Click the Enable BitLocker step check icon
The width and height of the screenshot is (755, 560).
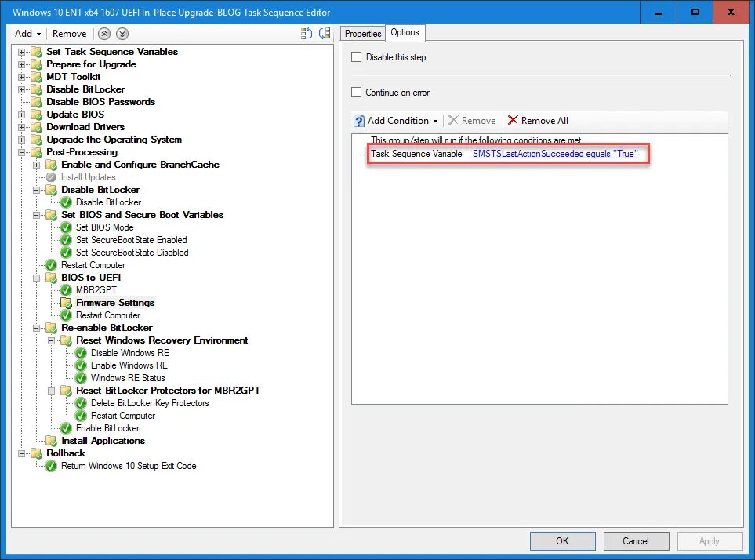click(66, 428)
